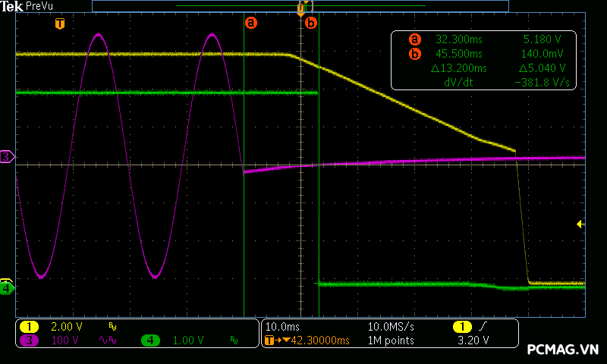This screenshot has width=607, height=364.
Task: Click the channel 1 yellow badge
Action: coord(29,326)
